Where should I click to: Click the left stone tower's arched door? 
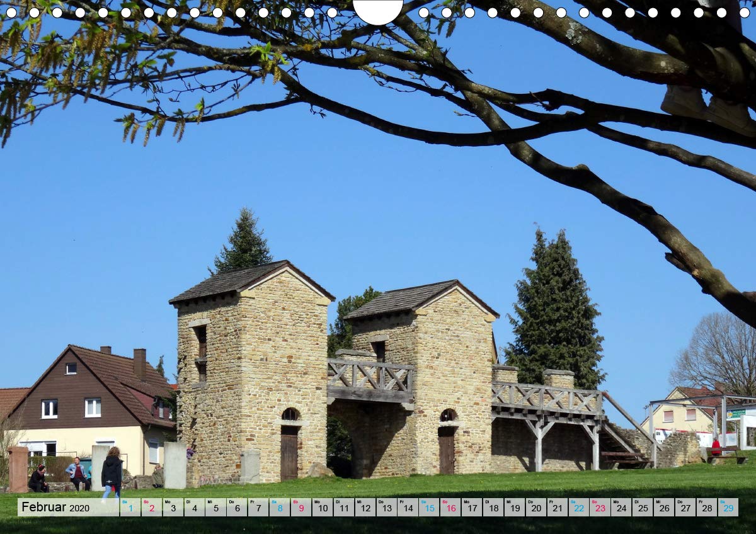point(289,452)
